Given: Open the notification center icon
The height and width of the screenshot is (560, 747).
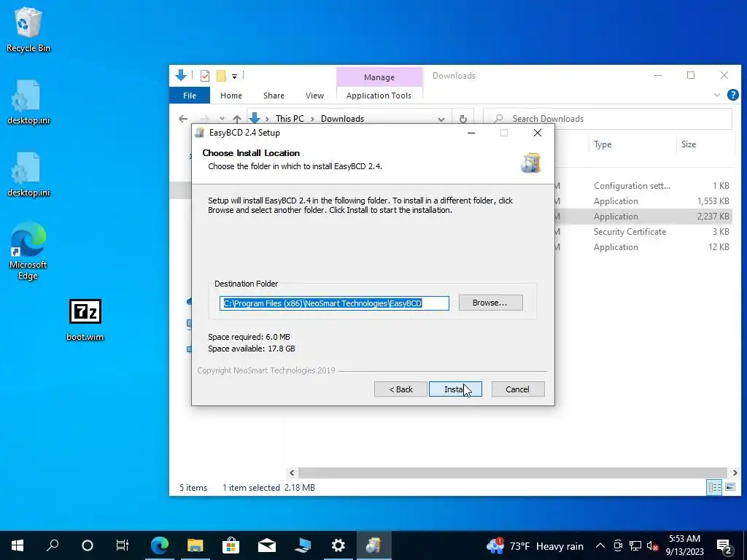Looking at the screenshot, I should (724, 545).
